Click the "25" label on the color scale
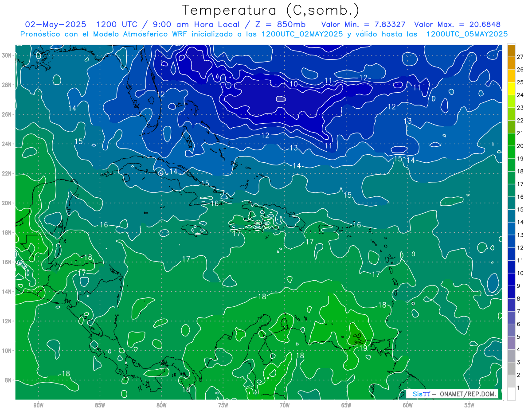This screenshot has width=532, height=411. 520,82
